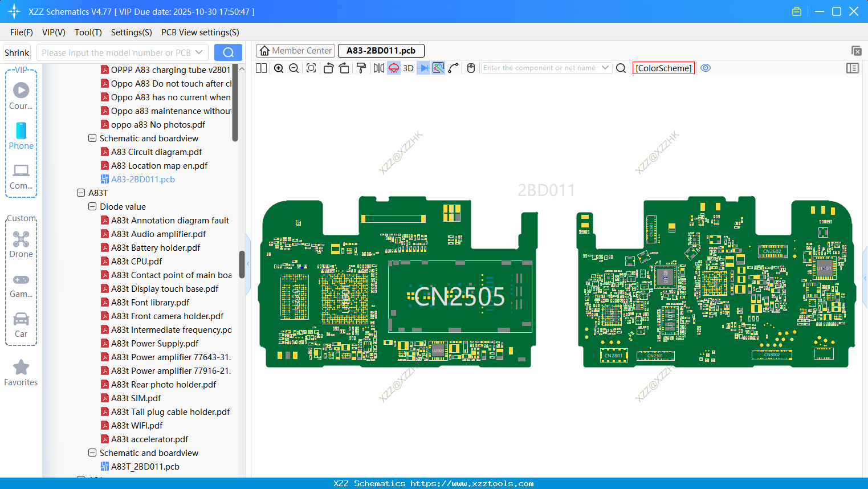Click the ColorScheme button
The height and width of the screenshot is (489, 868).
[x=663, y=68]
